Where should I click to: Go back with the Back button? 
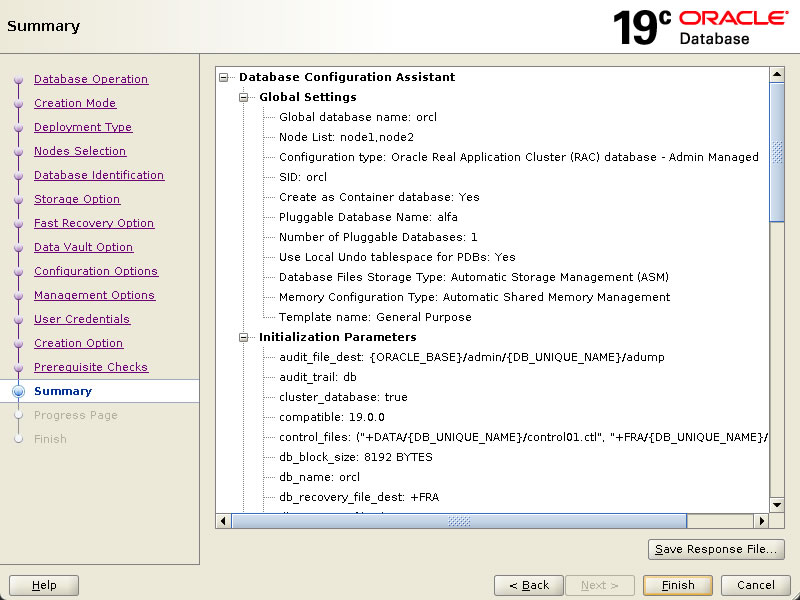(x=529, y=585)
